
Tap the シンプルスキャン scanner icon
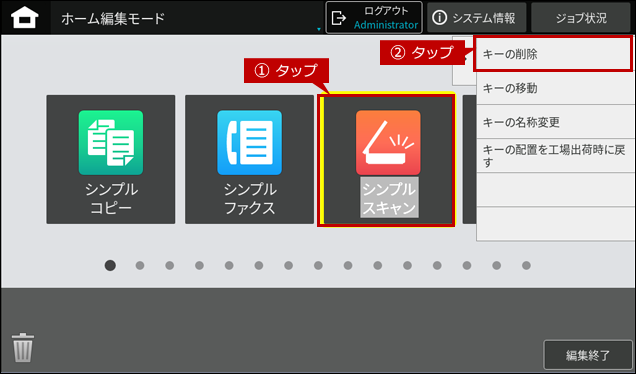[388, 142]
